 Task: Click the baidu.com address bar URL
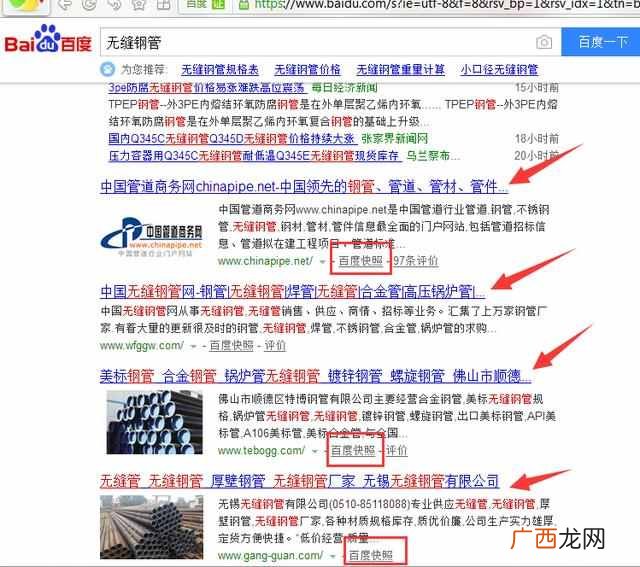pos(446,4)
